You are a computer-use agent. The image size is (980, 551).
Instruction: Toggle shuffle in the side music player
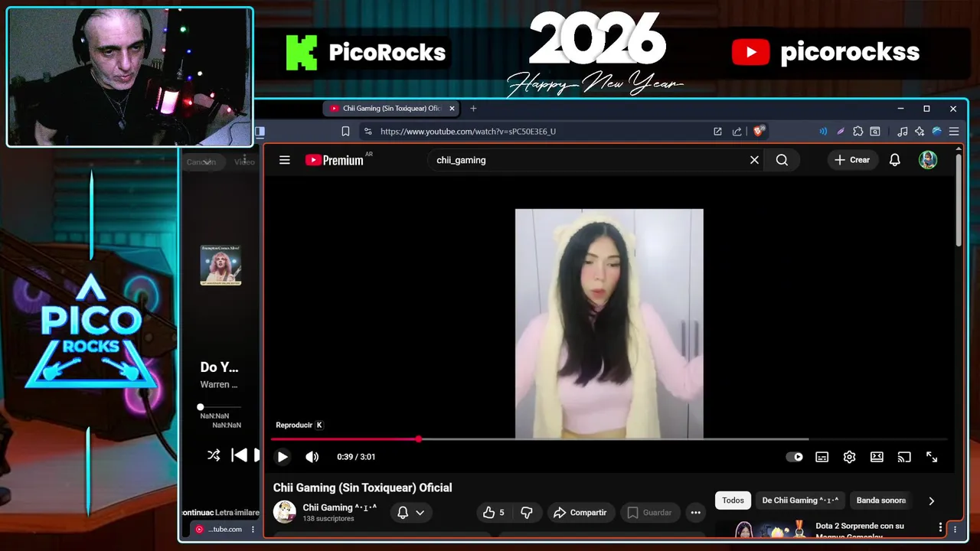tap(214, 455)
